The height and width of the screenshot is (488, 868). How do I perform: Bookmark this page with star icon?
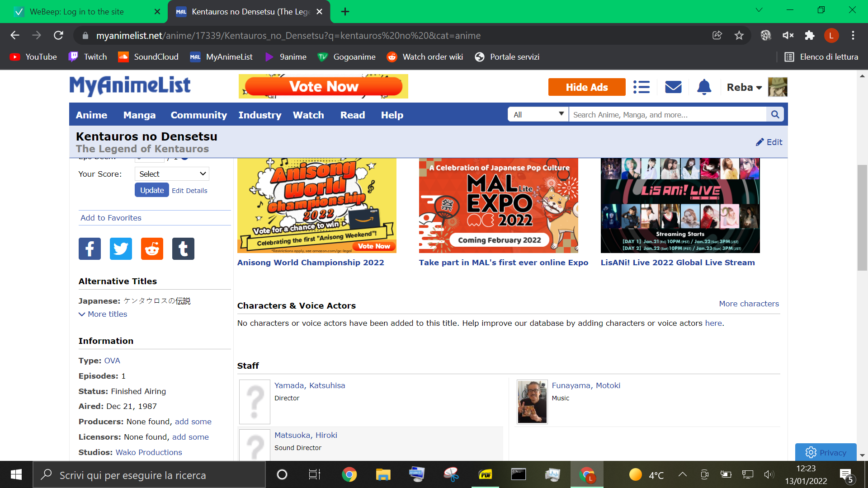point(739,35)
